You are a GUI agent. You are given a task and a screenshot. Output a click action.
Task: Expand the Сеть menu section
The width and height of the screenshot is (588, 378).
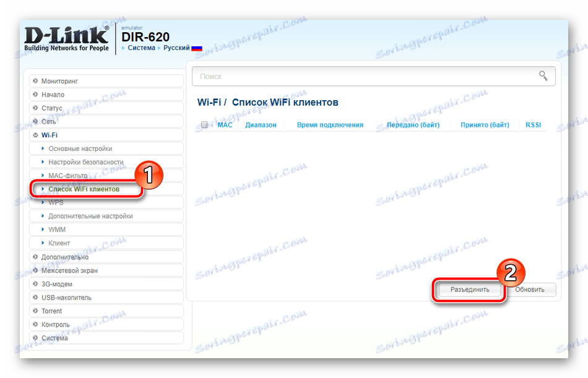click(106, 121)
